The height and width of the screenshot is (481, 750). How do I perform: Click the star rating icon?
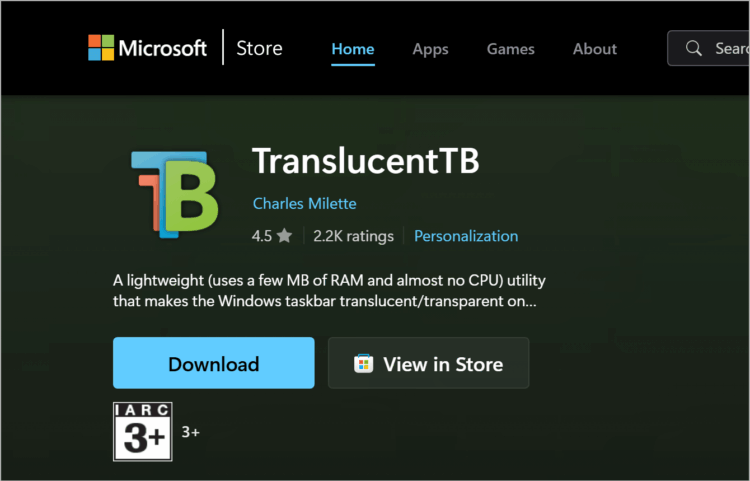pyautogui.click(x=284, y=235)
